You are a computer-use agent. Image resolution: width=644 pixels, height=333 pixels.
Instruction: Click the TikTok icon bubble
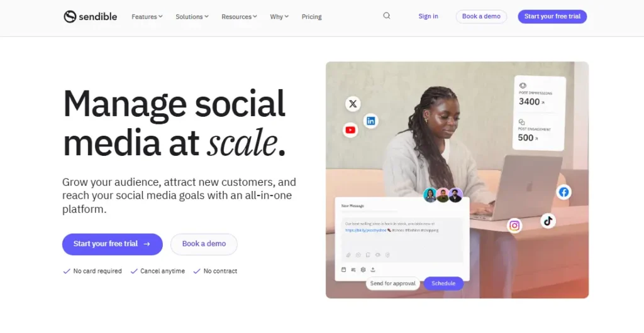548,221
